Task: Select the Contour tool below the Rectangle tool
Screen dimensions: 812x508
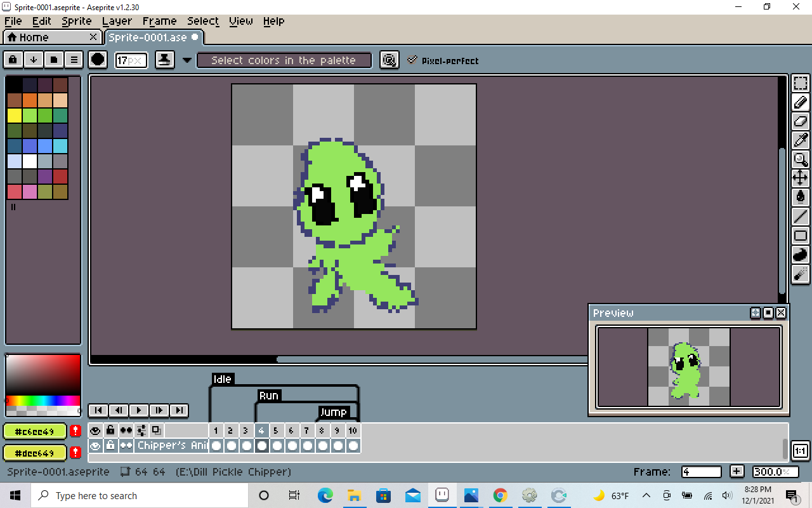Action: 800,255
